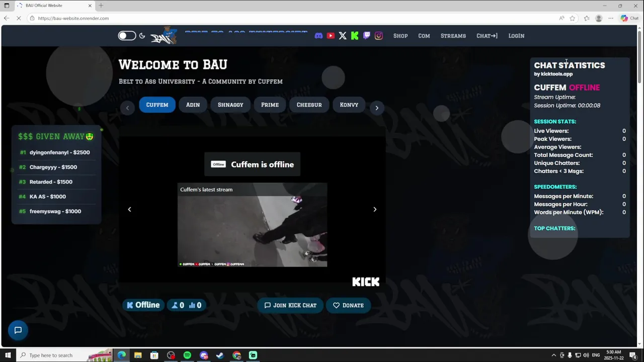Click the browser back arrow
644x362 pixels.
(6, 18)
